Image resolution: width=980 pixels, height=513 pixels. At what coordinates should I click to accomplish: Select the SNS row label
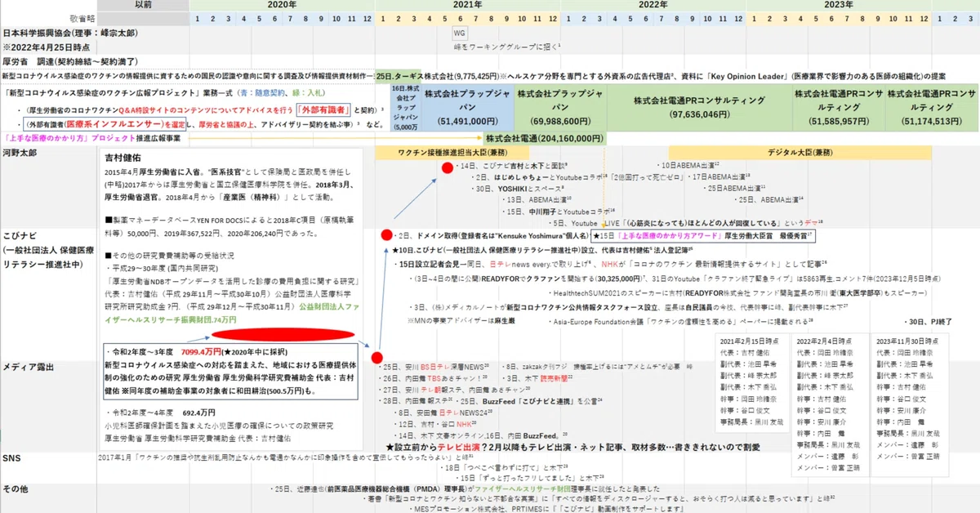click(12, 458)
